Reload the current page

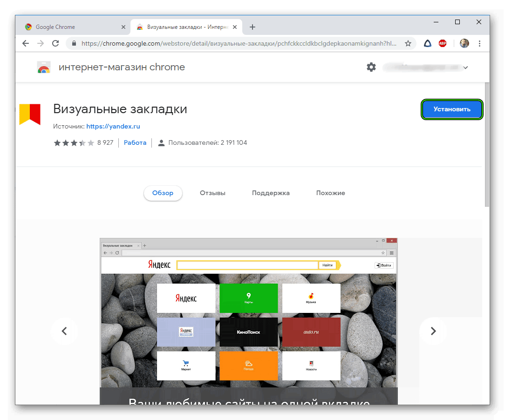(x=55, y=43)
